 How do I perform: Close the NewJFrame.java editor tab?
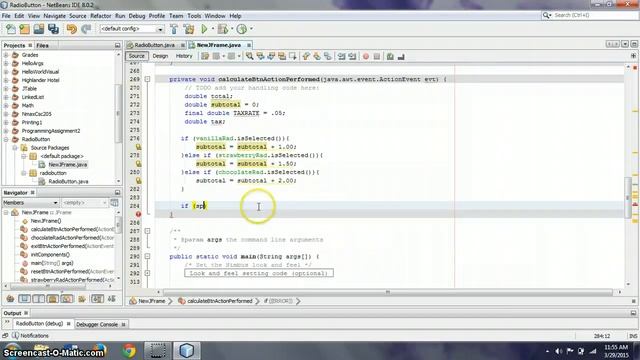[x=249, y=45]
